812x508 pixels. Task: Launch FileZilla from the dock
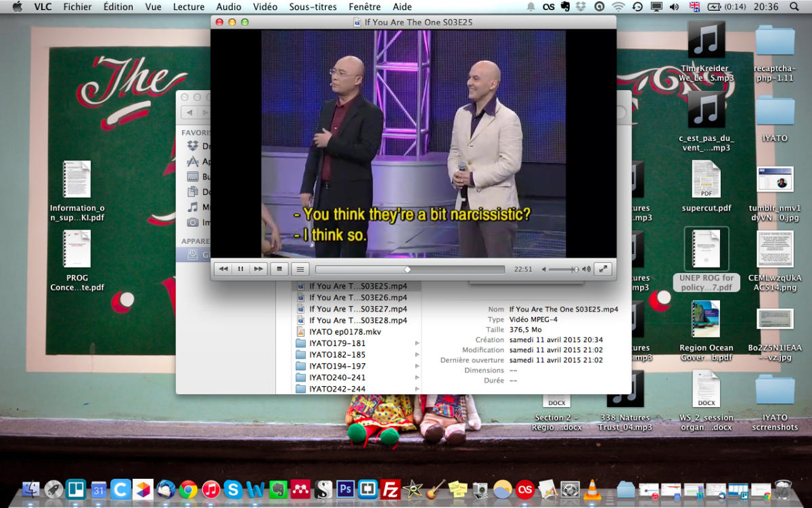coord(390,489)
